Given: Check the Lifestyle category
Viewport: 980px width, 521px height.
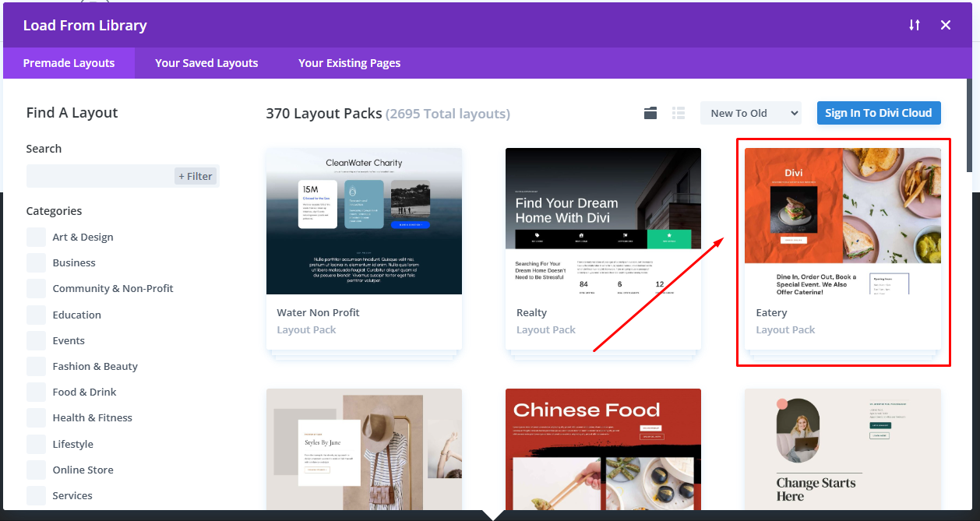Looking at the screenshot, I should (x=36, y=444).
